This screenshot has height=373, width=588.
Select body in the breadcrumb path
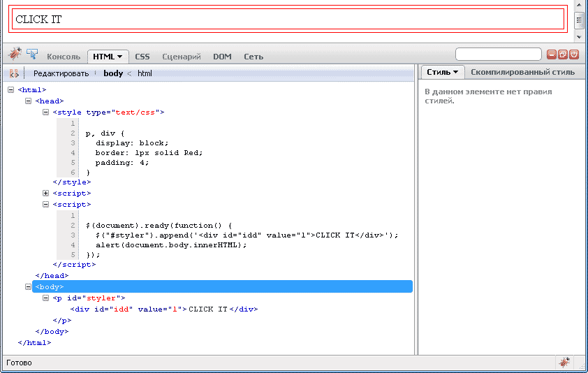click(x=113, y=73)
